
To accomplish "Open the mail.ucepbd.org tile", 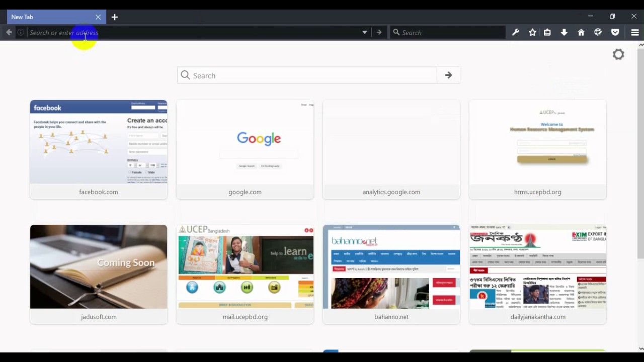I will [x=245, y=275].
